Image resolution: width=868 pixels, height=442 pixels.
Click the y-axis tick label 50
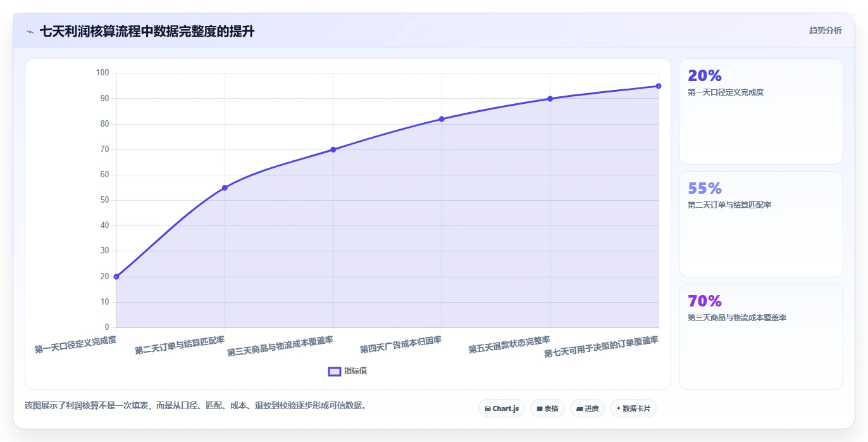pos(105,200)
